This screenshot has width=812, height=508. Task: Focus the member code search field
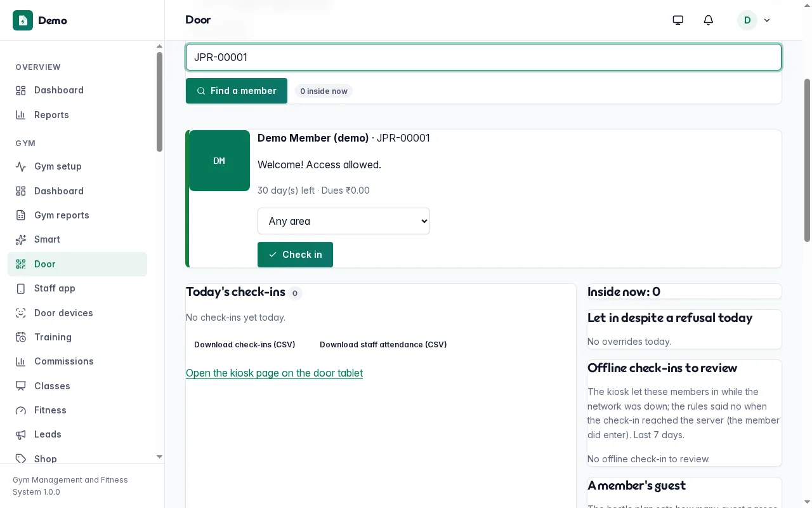coord(483,57)
